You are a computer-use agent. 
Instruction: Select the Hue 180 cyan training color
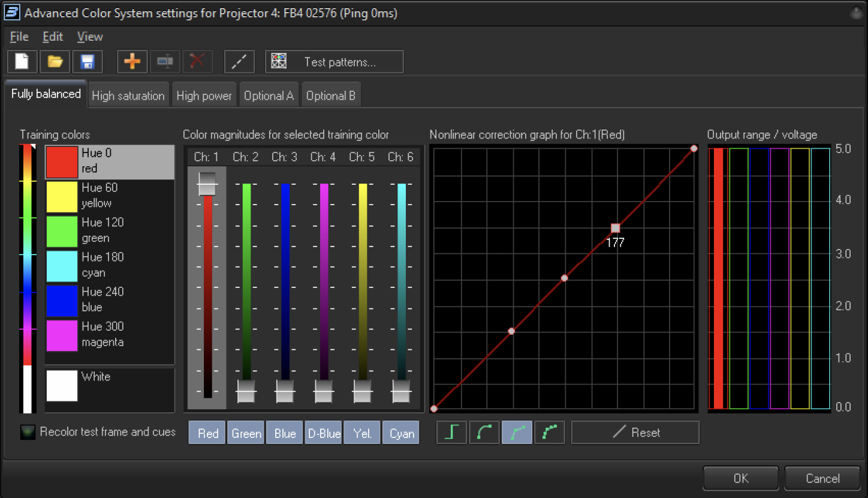109,265
